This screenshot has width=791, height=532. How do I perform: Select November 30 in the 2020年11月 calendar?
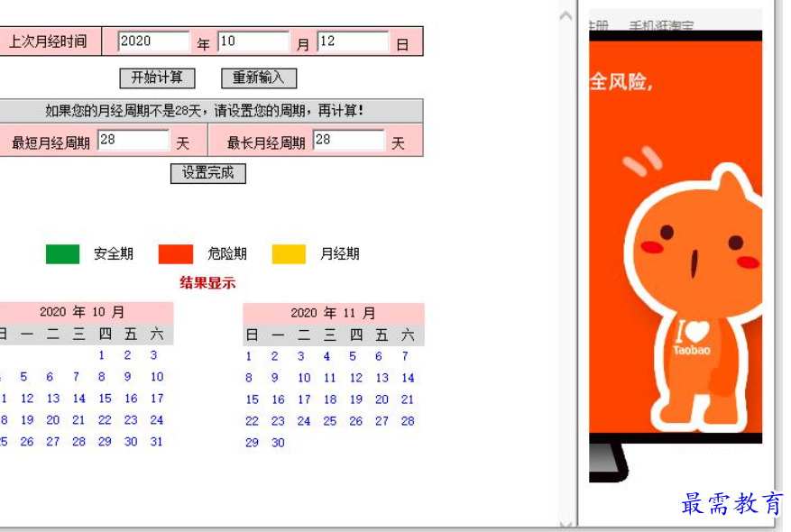click(279, 443)
